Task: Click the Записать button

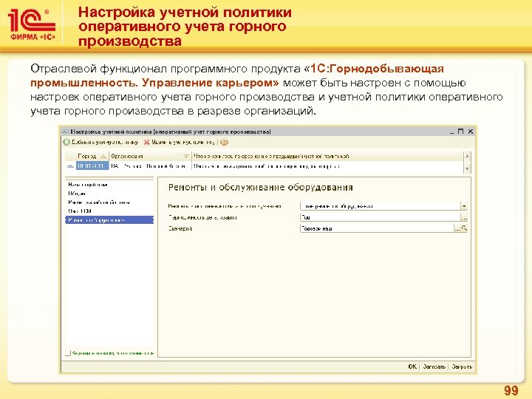Action: tap(434, 366)
